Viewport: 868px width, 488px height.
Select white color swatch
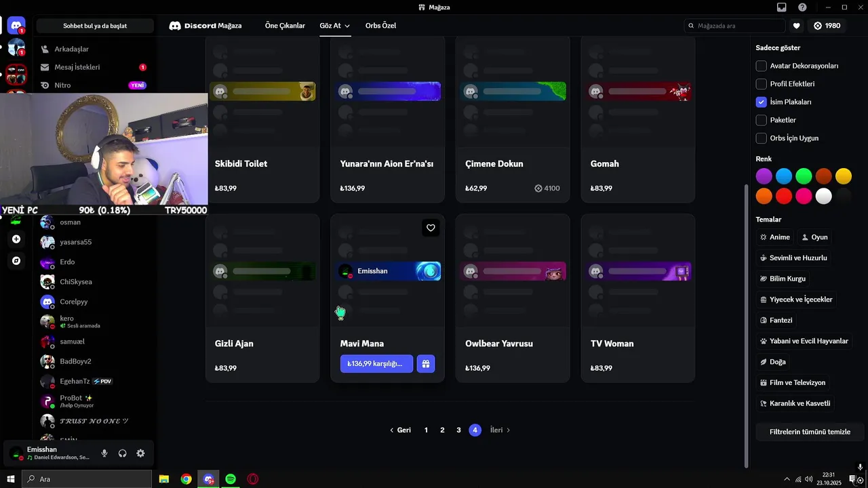point(823,196)
